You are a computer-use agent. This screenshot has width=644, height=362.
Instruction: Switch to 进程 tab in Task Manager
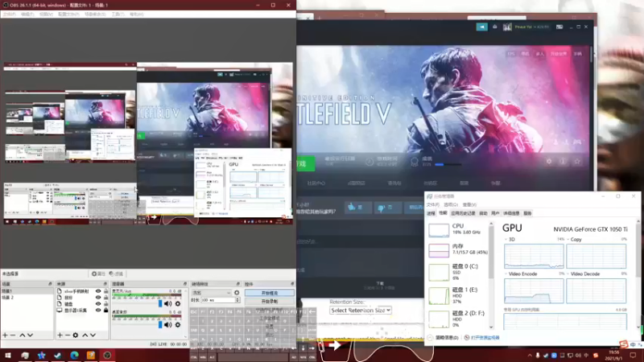tap(431, 213)
